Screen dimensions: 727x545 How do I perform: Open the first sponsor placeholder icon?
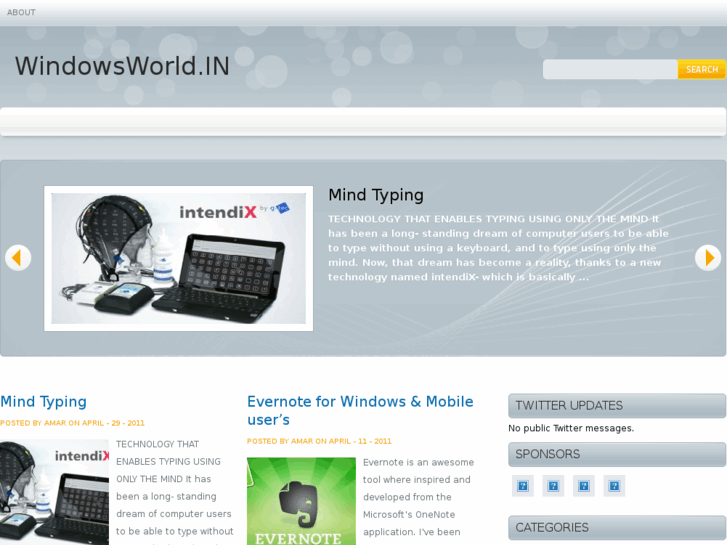click(523, 486)
